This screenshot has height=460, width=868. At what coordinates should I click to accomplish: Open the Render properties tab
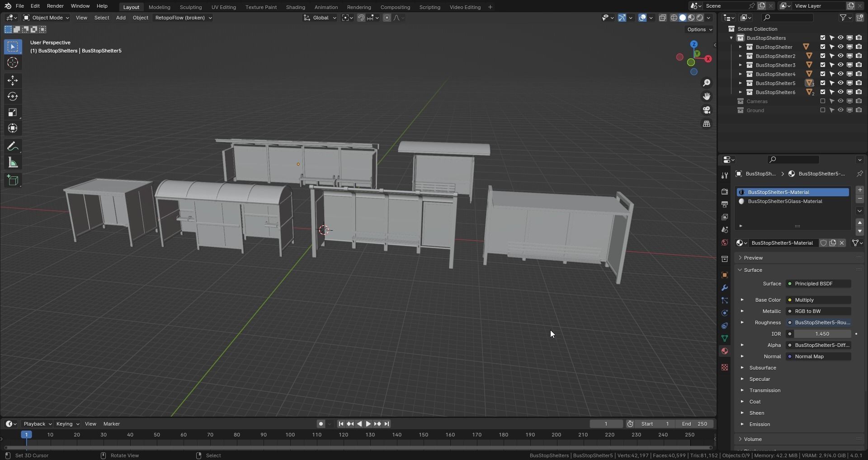(x=725, y=192)
